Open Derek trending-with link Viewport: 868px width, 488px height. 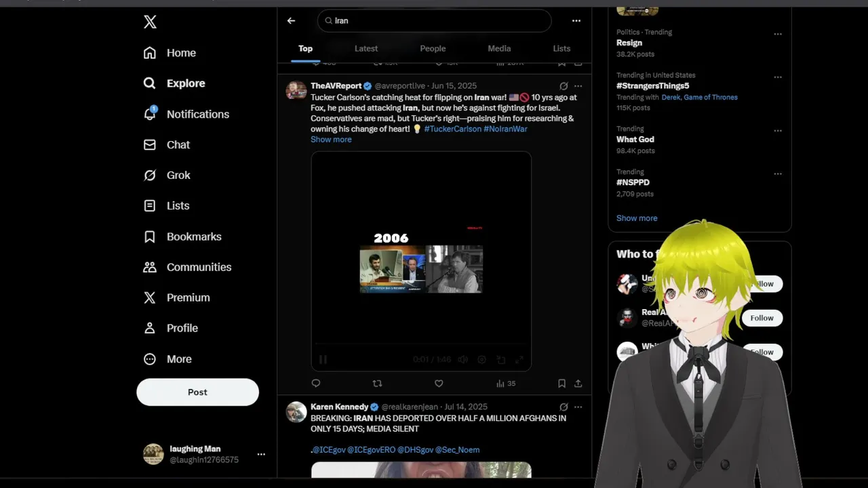click(x=671, y=98)
